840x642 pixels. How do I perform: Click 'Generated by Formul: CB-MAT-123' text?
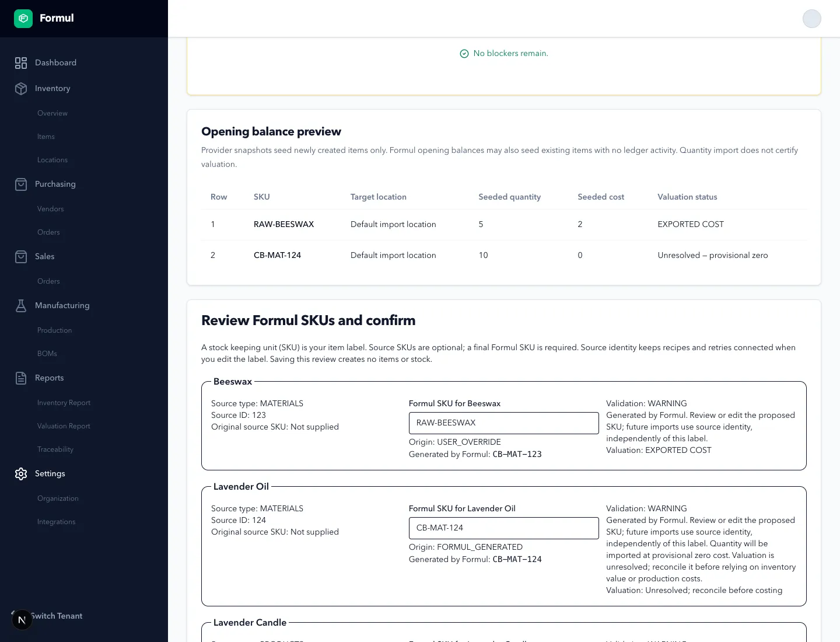pos(475,455)
